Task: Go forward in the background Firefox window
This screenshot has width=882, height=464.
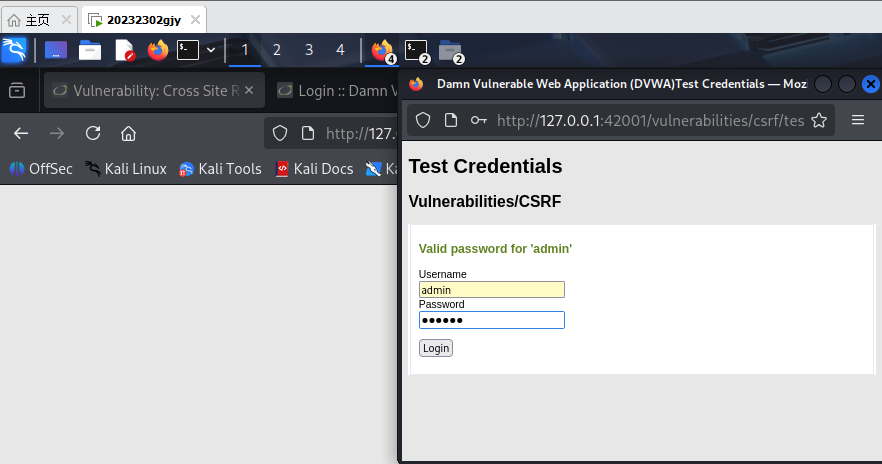Action: [57, 134]
